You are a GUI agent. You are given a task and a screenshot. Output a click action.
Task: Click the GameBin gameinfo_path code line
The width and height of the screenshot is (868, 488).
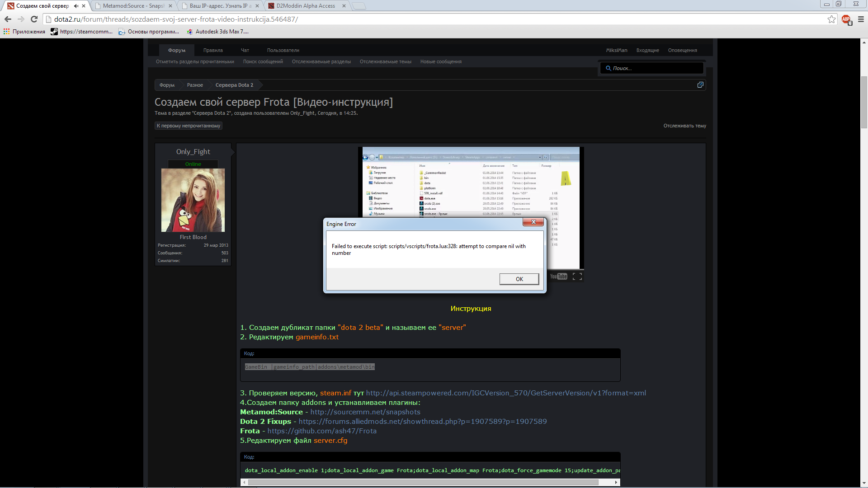click(310, 367)
